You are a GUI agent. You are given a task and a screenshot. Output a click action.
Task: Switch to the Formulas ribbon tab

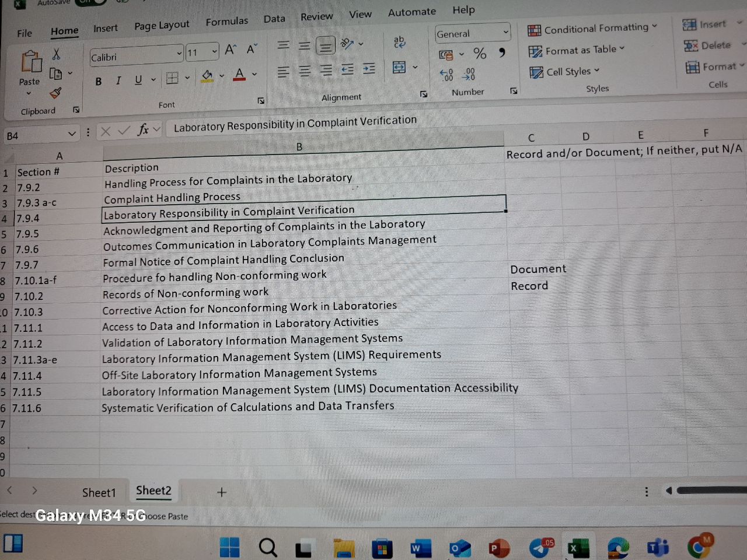227,20
